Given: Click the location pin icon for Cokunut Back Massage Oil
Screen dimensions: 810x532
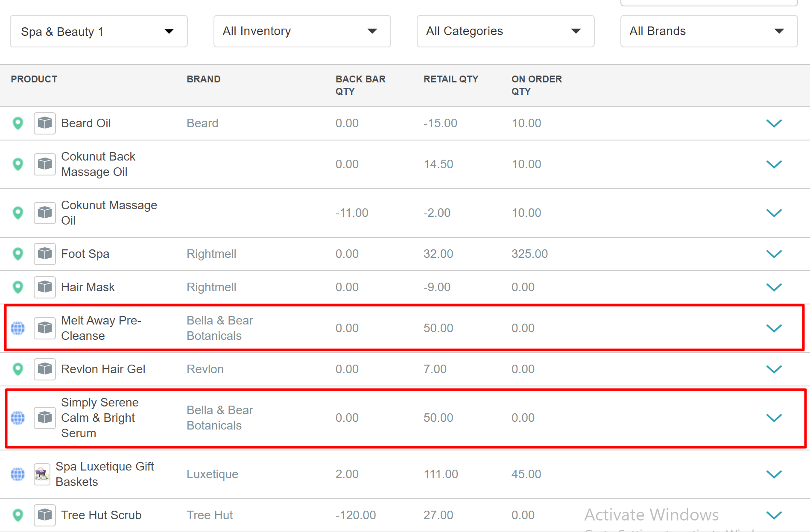Looking at the screenshot, I should click(18, 164).
